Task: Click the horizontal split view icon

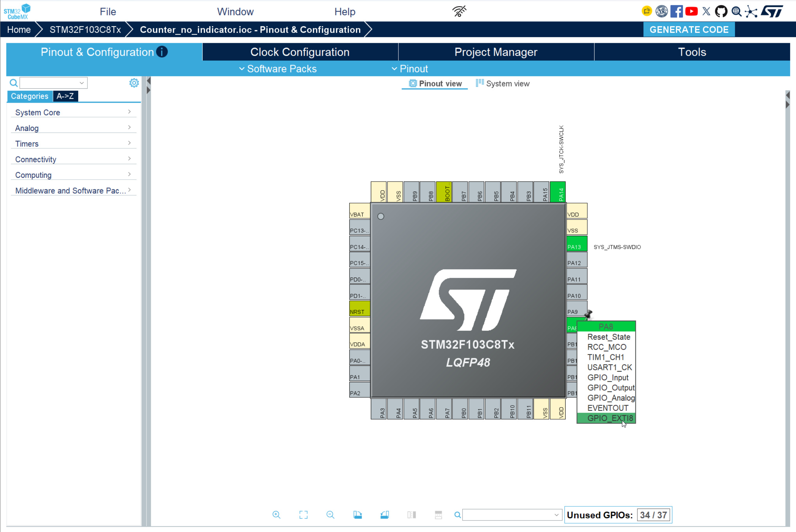Action: coord(438,515)
